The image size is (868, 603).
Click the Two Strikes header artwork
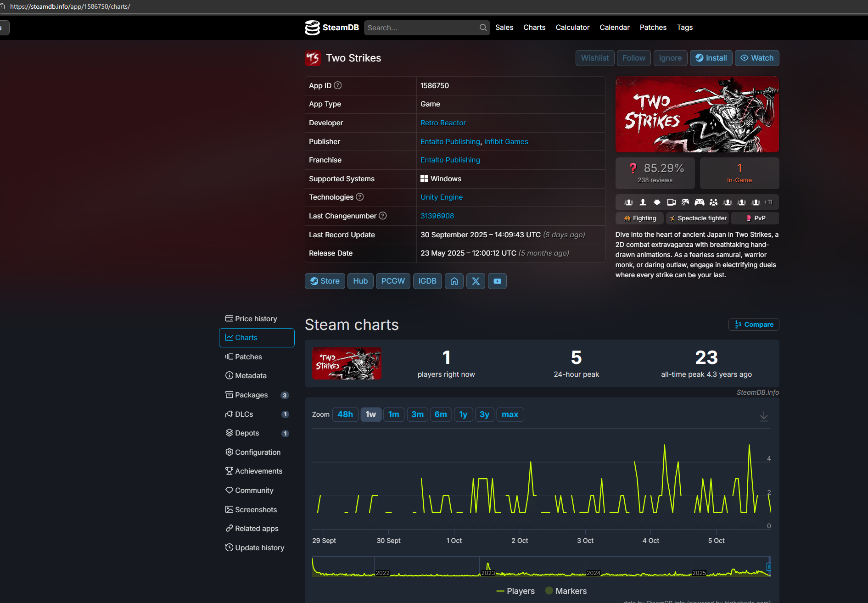pyautogui.click(x=697, y=114)
